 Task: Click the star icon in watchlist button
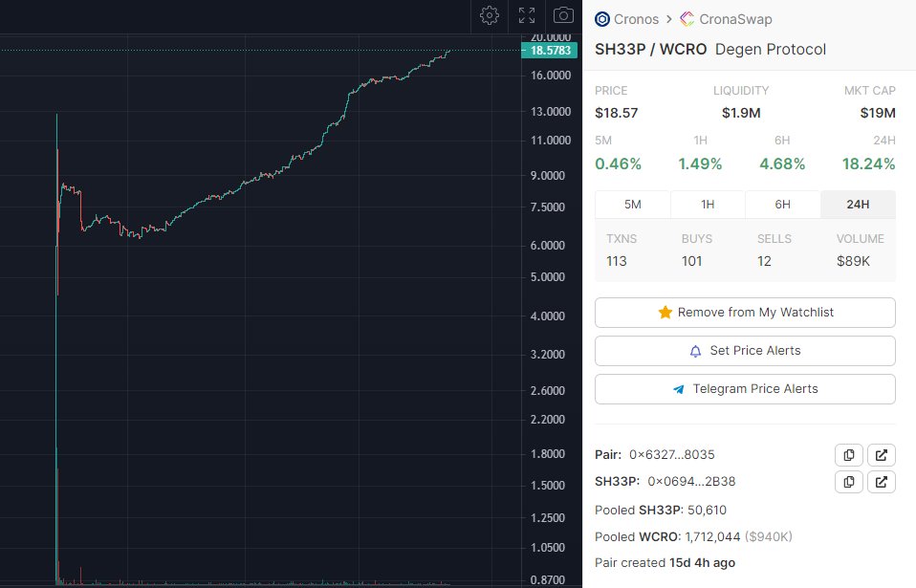pyautogui.click(x=665, y=313)
